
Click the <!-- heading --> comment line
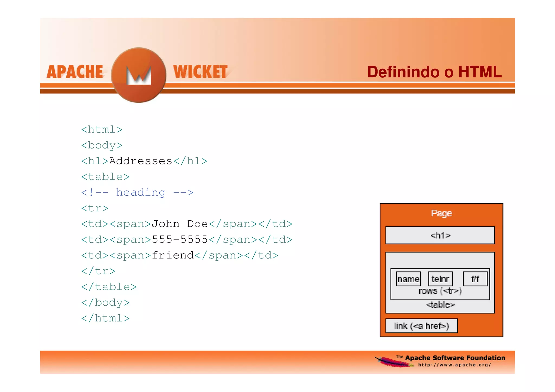(x=137, y=193)
